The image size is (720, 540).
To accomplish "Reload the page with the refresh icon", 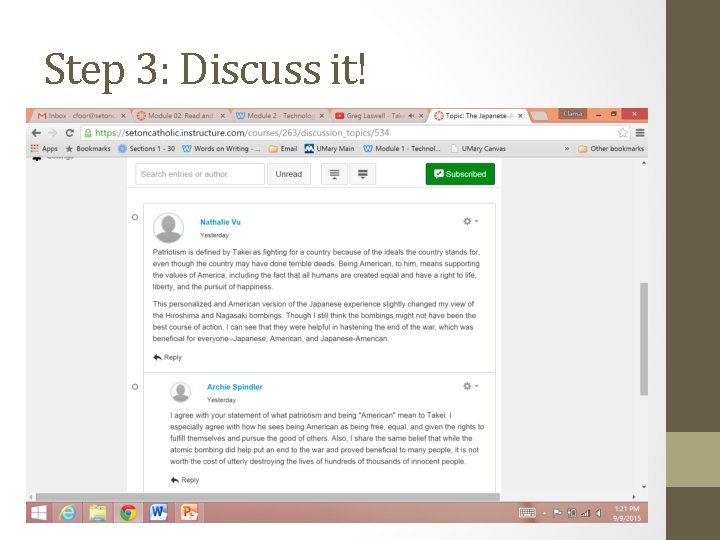I will coord(69,133).
